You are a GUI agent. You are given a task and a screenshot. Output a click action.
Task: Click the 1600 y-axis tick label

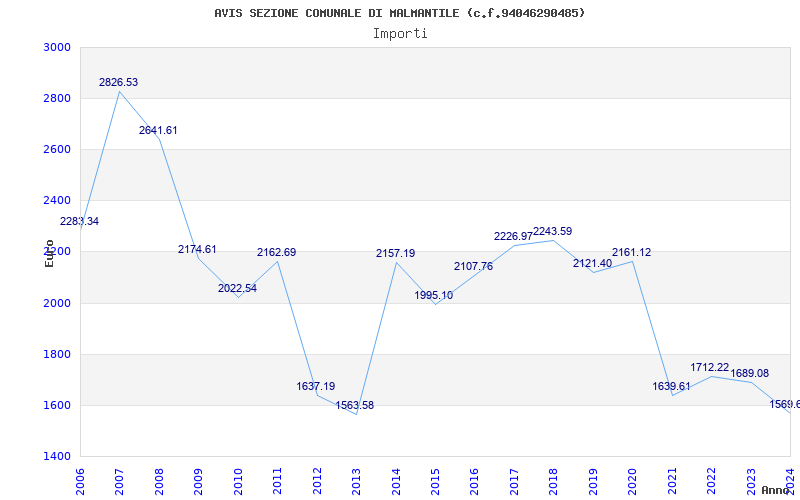[57, 406]
